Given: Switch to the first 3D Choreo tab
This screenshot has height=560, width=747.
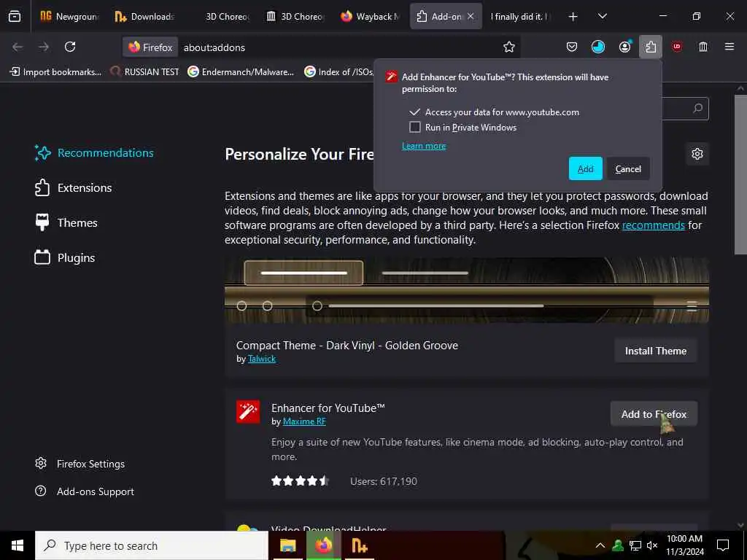Looking at the screenshot, I should [x=221, y=16].
